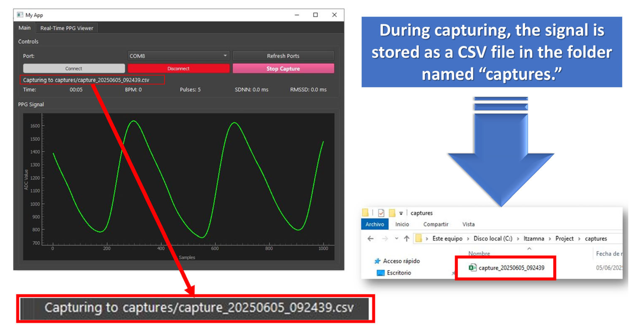Click the Project breadcrumb in address bar
This screenshot has height=334, width=644.
(x=564, y=239)
